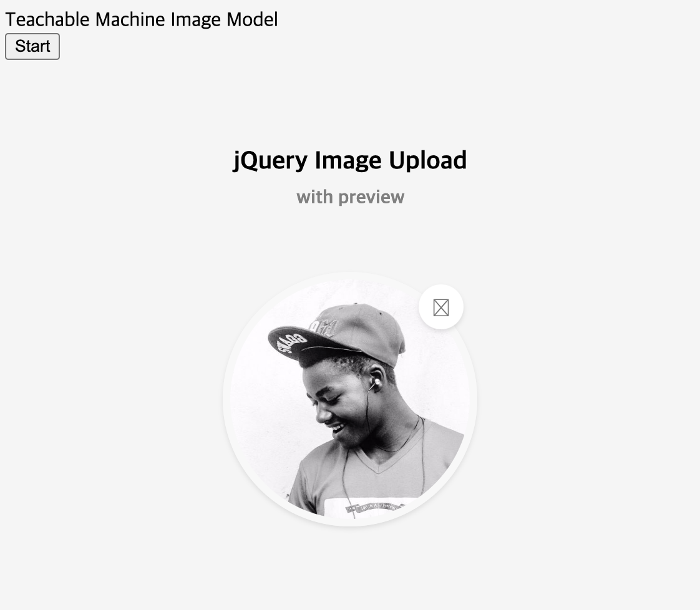Click the earbud in the man's ear
The image size is (700, 610).
tap(377, 382)
